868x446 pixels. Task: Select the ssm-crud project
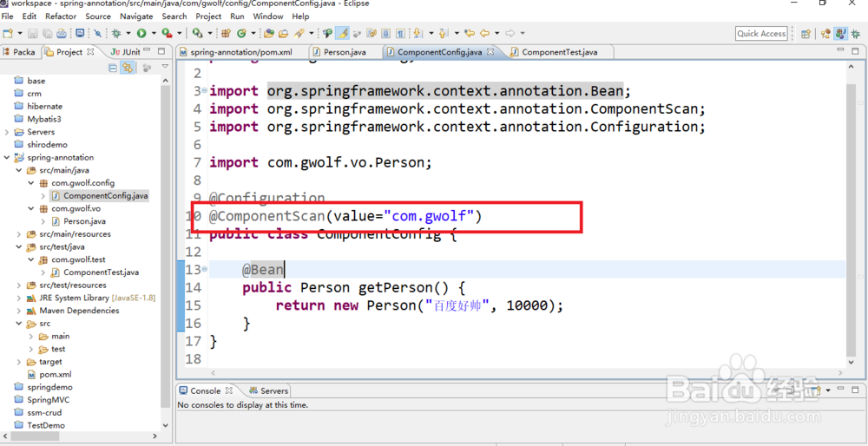point(44,412)
